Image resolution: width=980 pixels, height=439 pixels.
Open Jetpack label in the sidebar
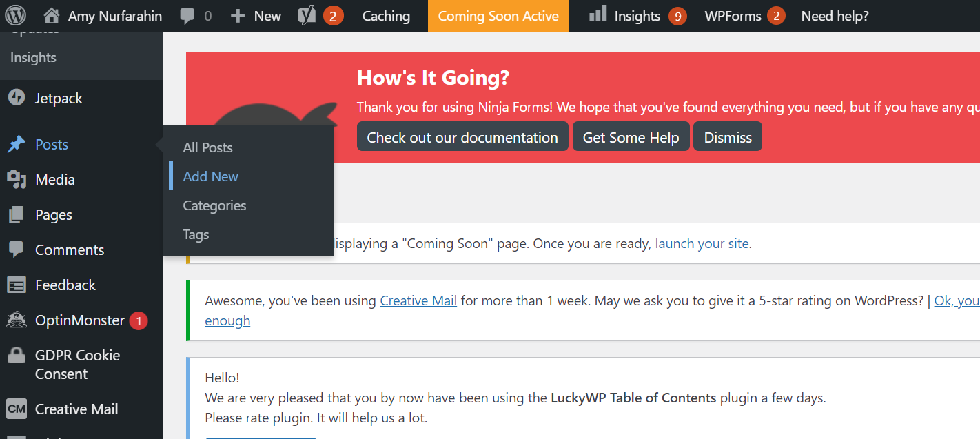click(59, 99)
